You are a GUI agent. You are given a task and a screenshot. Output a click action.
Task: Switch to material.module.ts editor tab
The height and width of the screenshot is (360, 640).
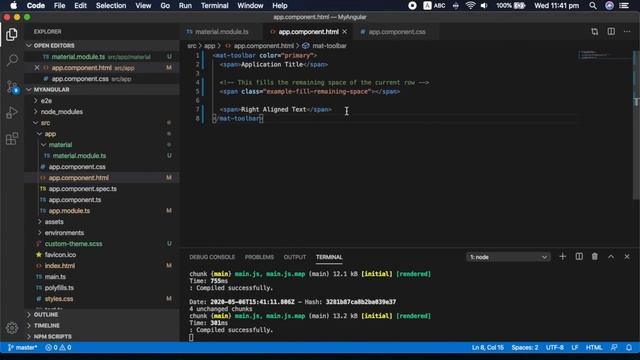pos(221,31)
